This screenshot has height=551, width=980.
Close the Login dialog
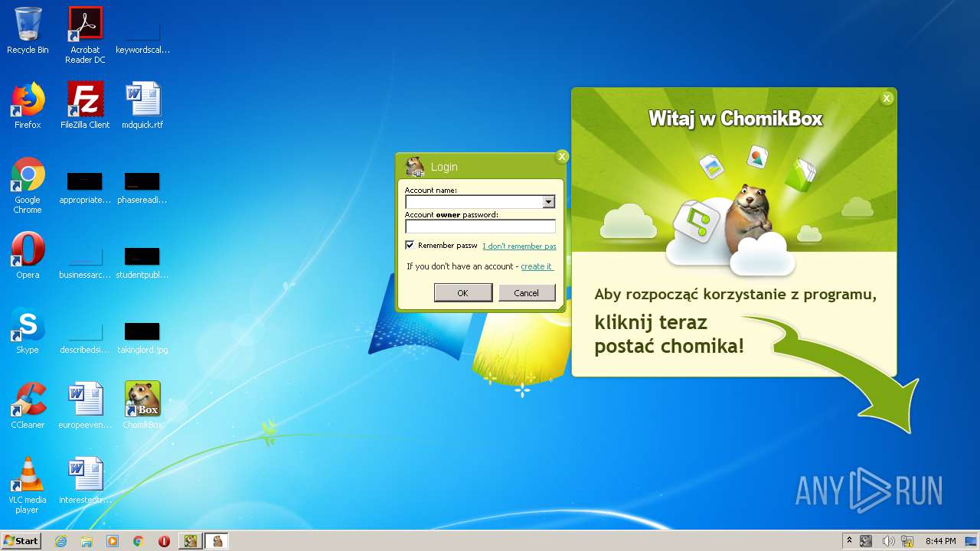(x=562, y=157)
